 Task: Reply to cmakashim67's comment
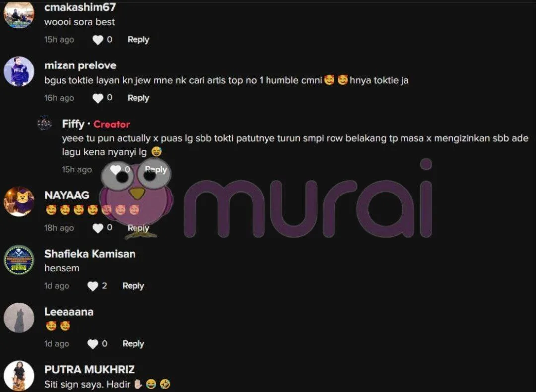tap(138, 40)
